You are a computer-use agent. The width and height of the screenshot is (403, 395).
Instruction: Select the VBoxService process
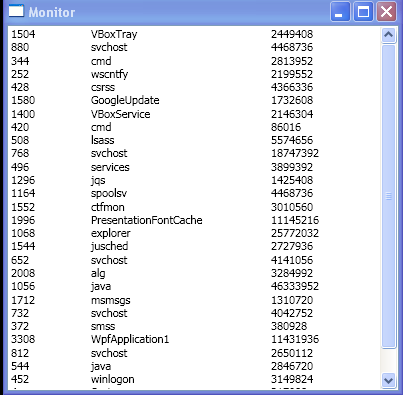pos(120,114)
